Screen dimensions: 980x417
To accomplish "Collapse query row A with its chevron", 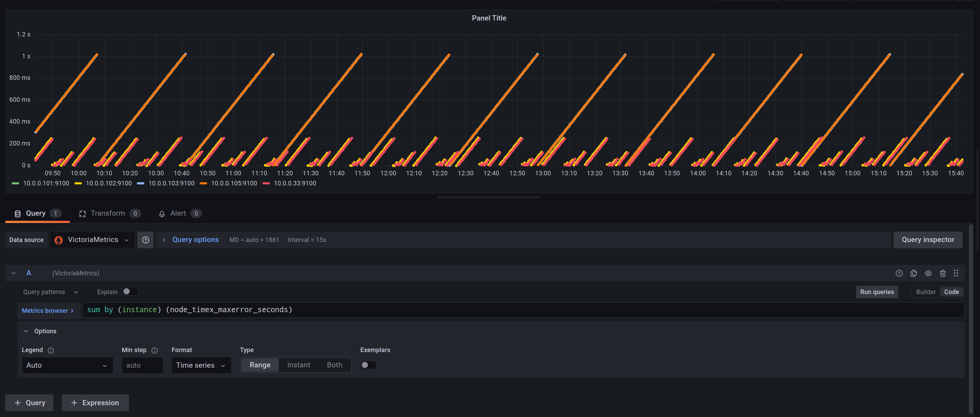I will [13, 273].
